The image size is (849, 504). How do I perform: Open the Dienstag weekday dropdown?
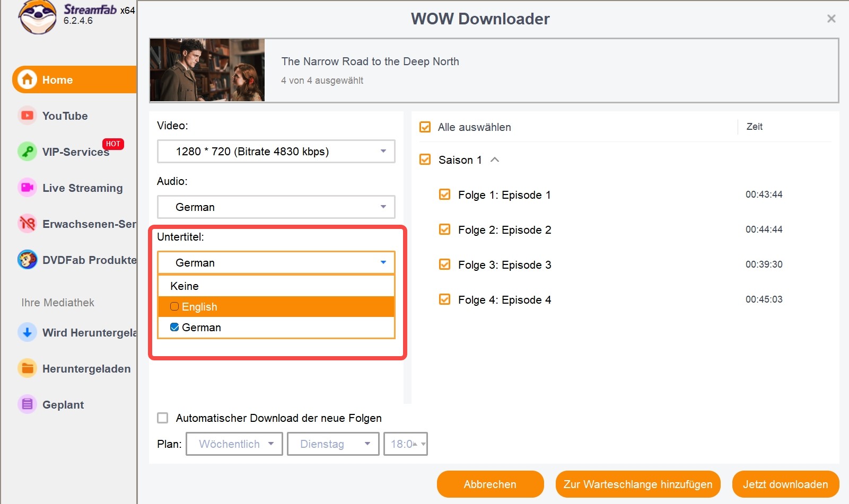[333, 444]
